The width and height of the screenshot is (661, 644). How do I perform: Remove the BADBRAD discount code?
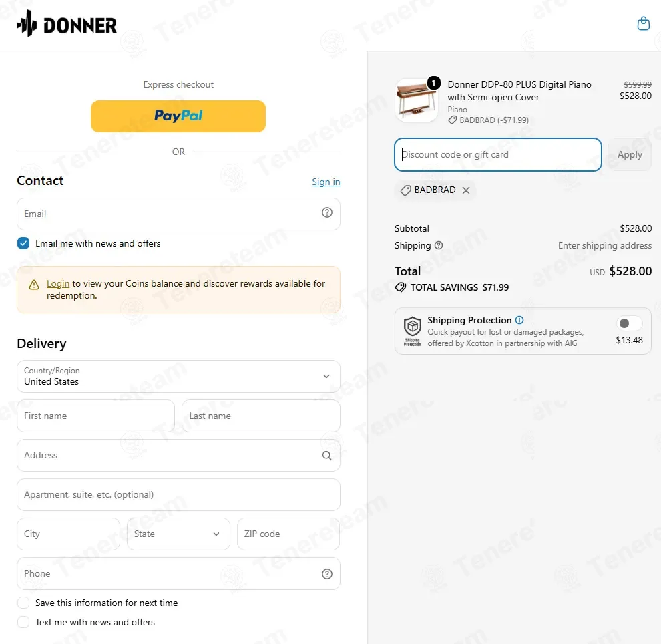point(466,190)
